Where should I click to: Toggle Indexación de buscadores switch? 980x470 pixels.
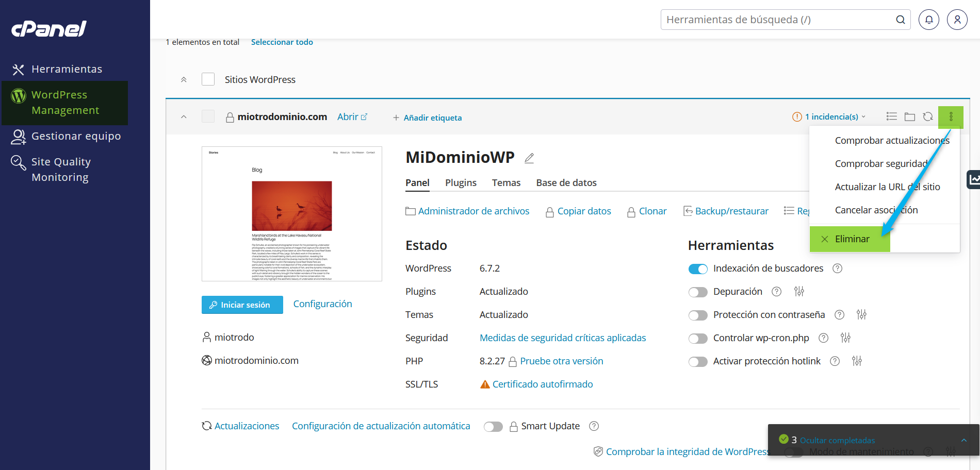[698, 269]
